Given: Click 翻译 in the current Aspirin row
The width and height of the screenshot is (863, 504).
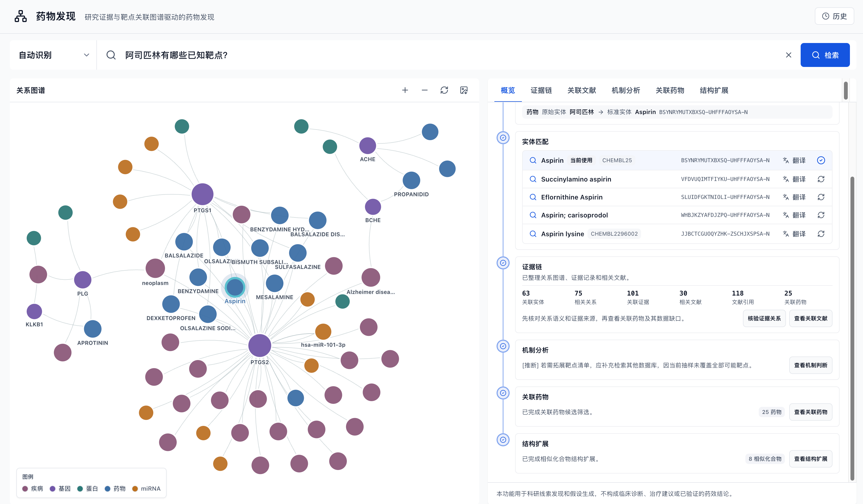Looking at the screenshot, I should coord(794,160).
